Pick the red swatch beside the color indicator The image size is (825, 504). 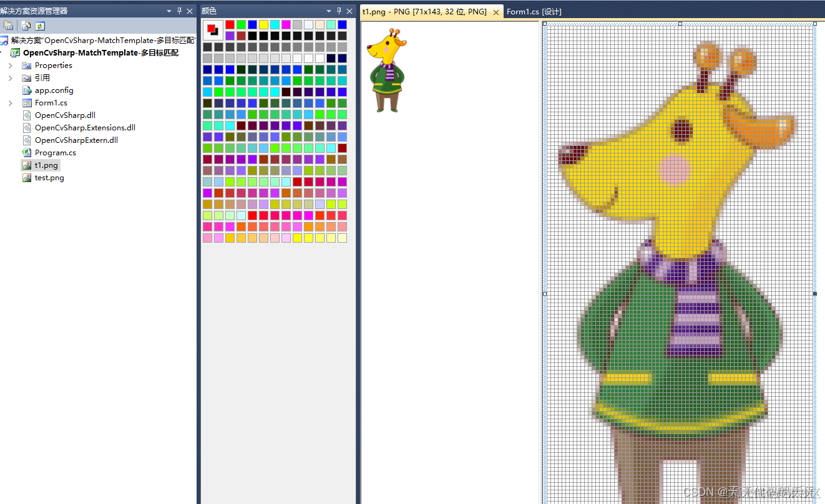(x=230, y=24)
